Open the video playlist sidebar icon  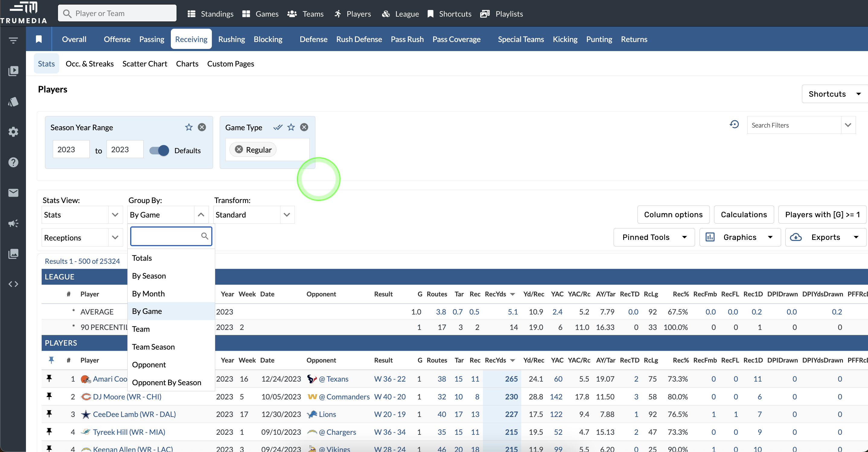click(13, 71)
